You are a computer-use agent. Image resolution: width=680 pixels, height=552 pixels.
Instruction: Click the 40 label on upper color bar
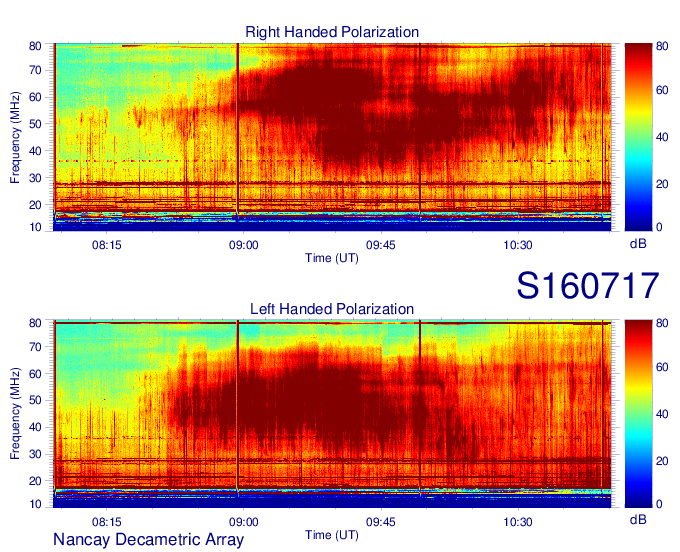pyautogui.click(x=662, y=137)
